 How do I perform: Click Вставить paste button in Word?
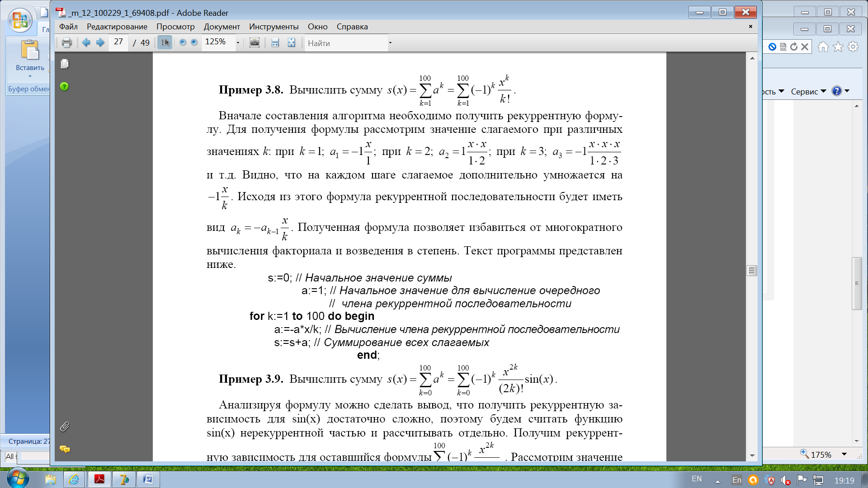click(x=30, y=56)
